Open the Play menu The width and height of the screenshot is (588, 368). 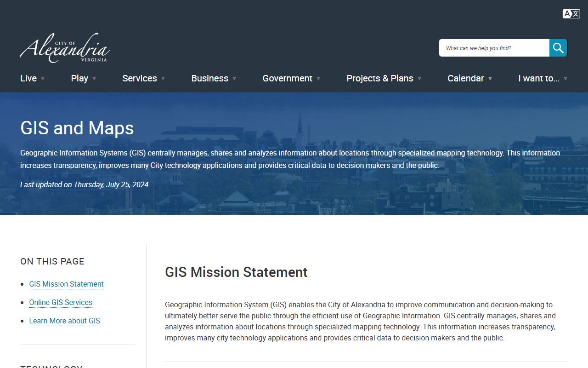point(79,78)
